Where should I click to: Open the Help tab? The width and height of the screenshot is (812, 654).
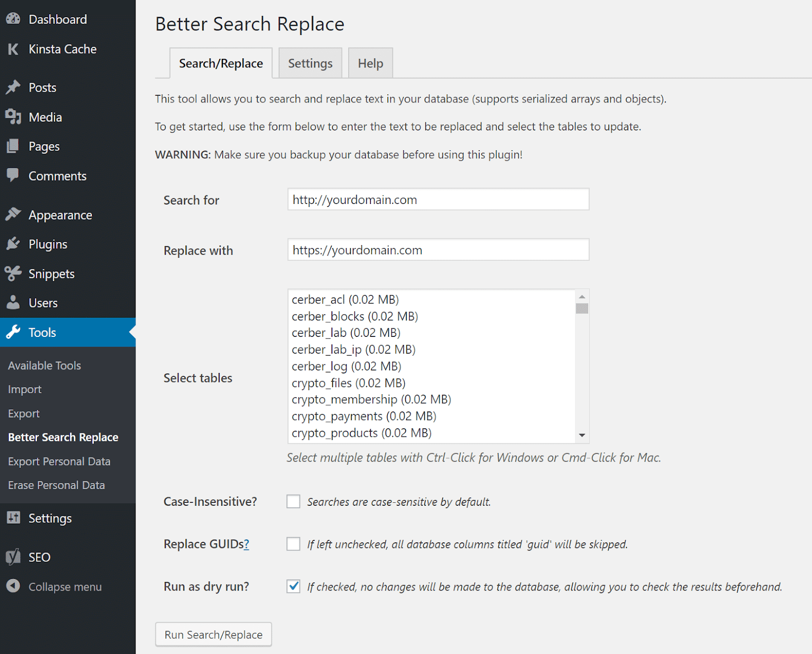pos(370,63)
